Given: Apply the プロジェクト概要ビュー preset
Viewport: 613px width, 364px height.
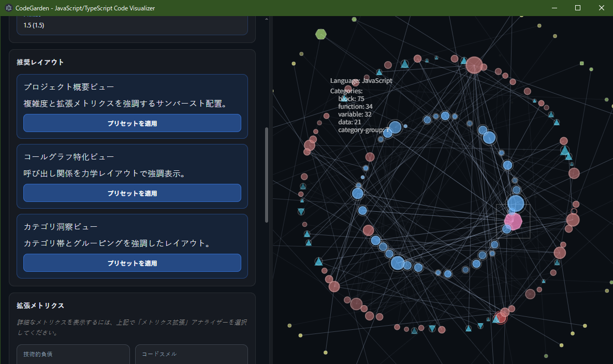Looking at the screenshot, I should [x=132, y=123].
